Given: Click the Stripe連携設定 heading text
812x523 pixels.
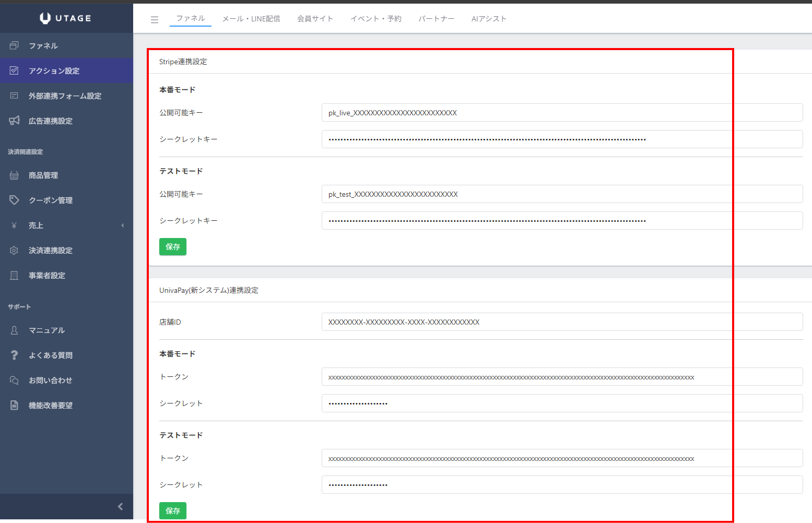Looking at the screenshot, I should (x=183, y=62).
